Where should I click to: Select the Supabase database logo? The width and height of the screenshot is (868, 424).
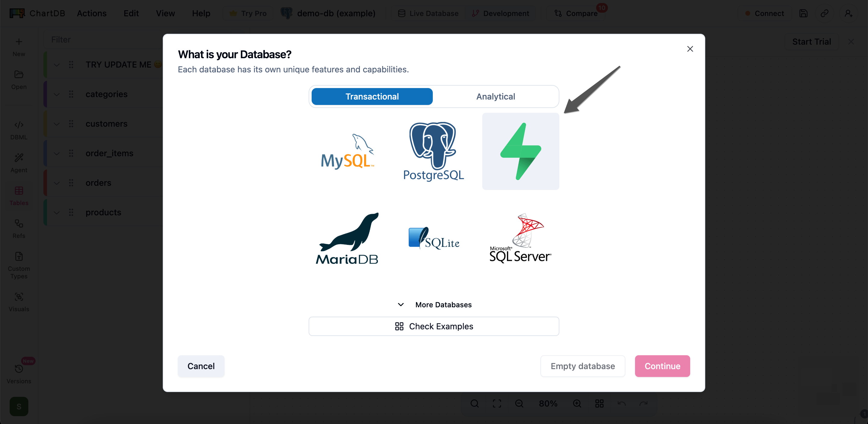tap(520, 151)
